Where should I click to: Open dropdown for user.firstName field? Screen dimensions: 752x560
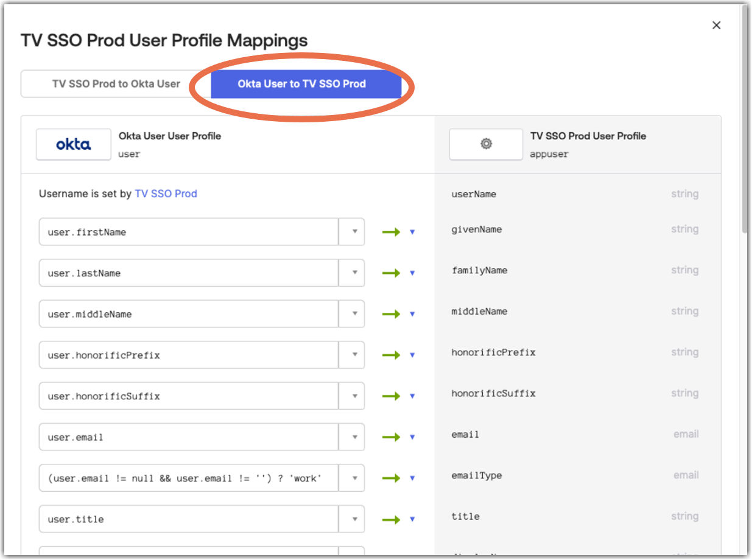click(x=352, y=232)
